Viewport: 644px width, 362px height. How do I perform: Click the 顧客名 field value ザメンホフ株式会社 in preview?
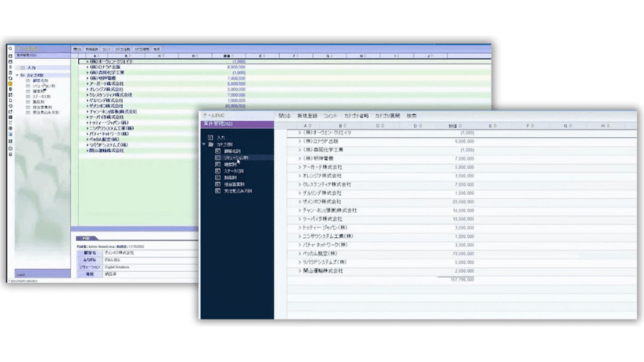[119, 253]
